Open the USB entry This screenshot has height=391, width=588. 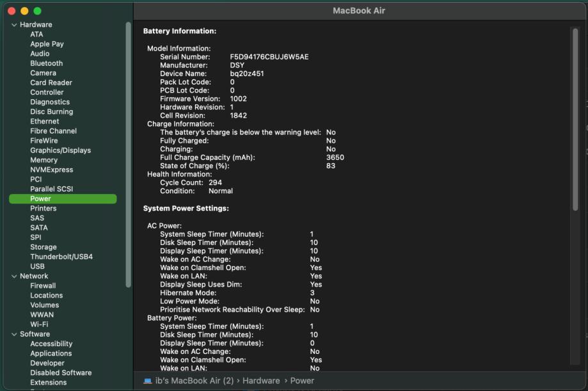(x=38, y=266)
